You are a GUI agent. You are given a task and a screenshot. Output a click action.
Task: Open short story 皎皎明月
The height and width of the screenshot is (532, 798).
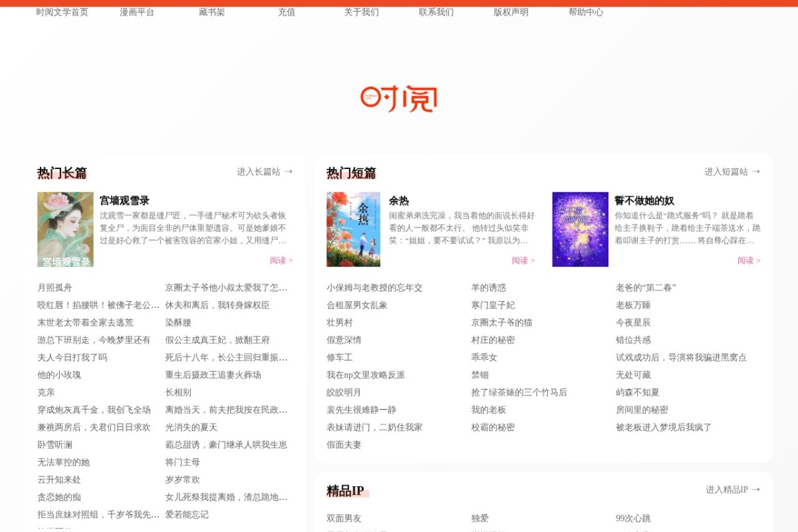(344, 392)
